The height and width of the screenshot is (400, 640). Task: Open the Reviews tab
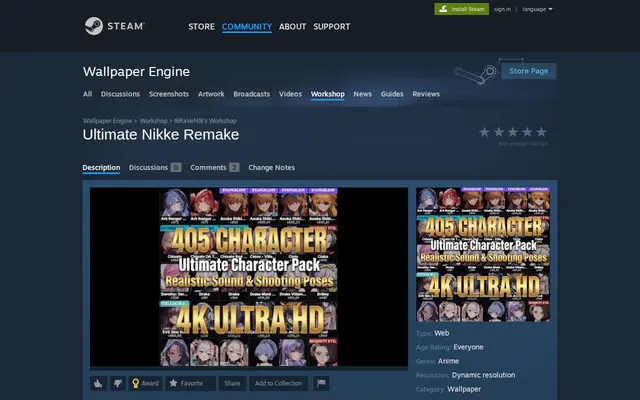click(426, 94)
